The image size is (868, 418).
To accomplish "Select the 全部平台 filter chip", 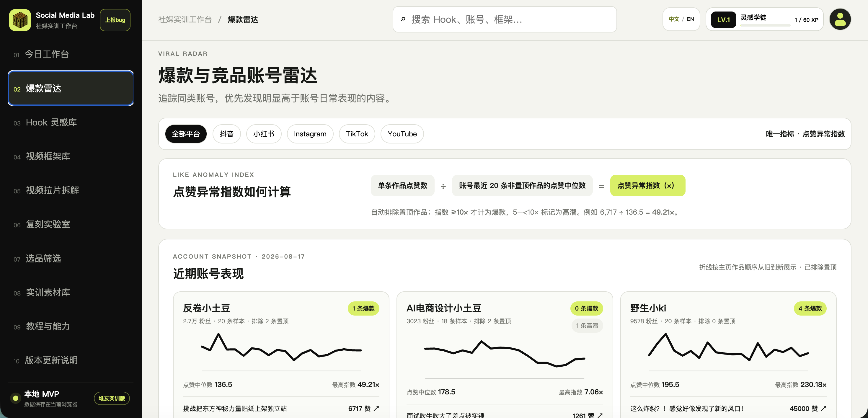I will pos(186,134).
